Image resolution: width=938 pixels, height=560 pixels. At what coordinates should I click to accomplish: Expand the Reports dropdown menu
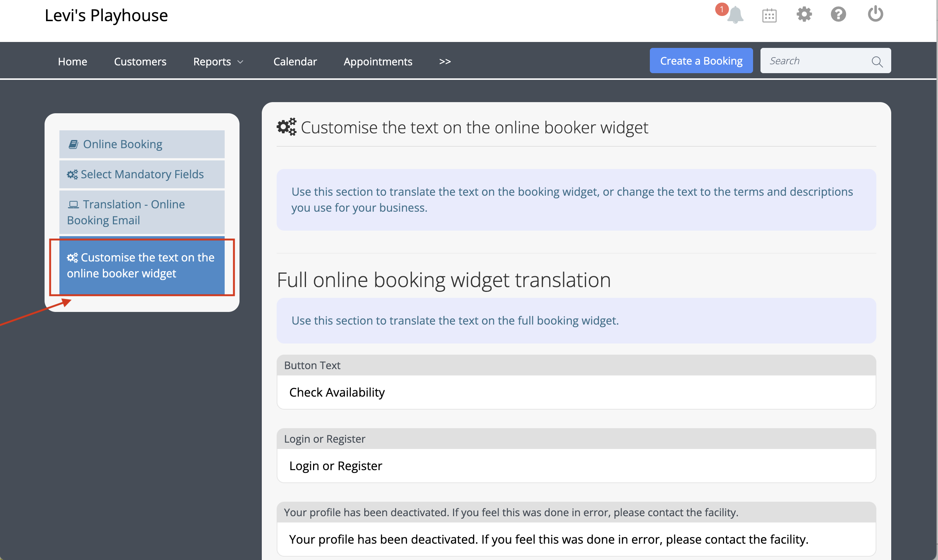[218, 61]
